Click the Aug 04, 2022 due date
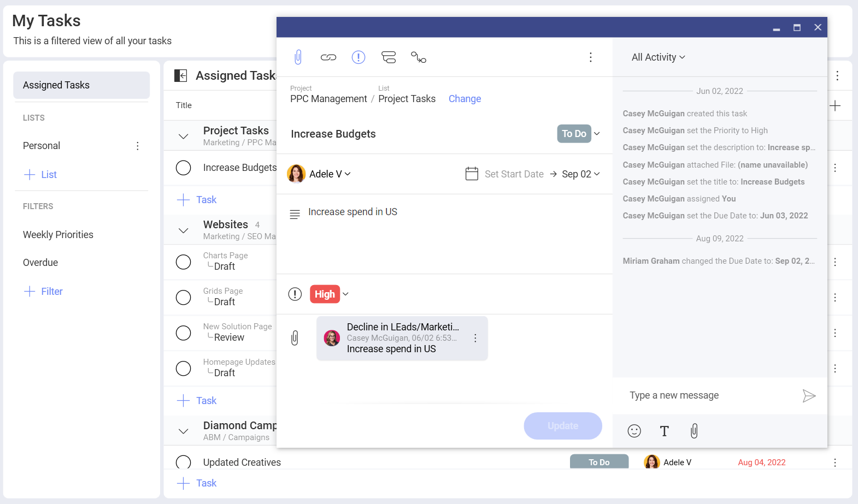858x504 pixels. (762, 463)
